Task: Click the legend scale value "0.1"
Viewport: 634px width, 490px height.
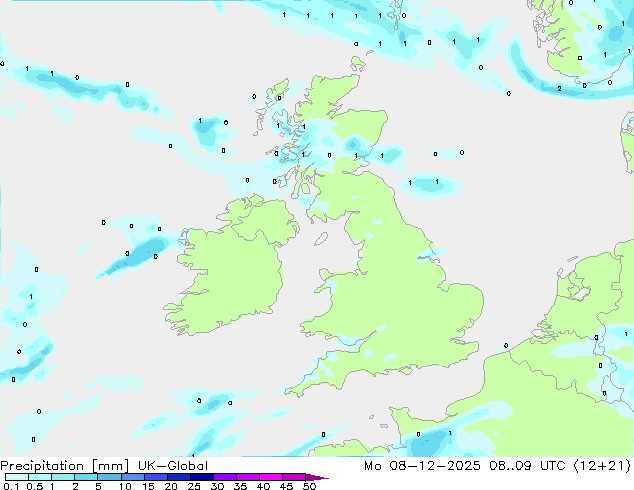Action: pyautogui.click(x=11, y=486)
